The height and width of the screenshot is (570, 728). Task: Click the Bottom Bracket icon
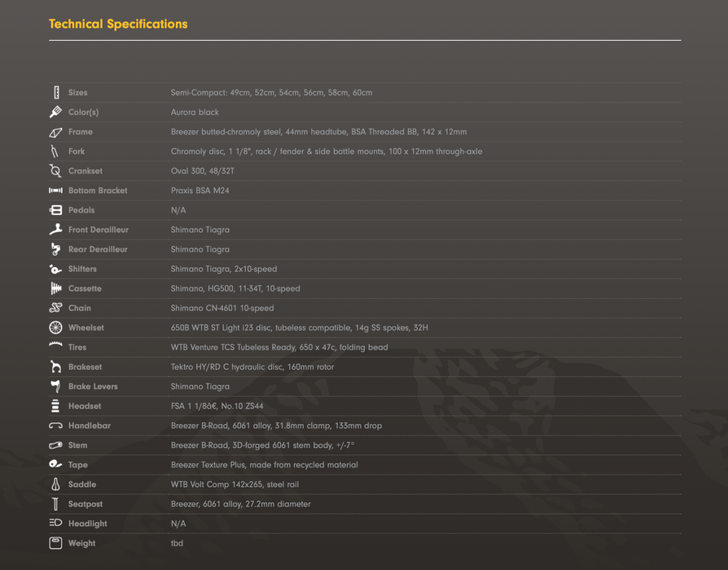click(x=55, y=191)
